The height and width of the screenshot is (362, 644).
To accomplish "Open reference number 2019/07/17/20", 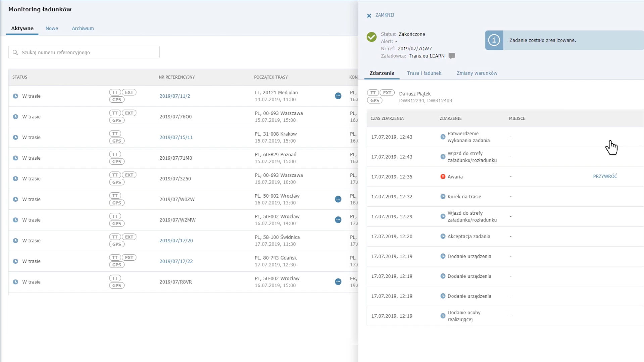I will [x=176, y=241].
